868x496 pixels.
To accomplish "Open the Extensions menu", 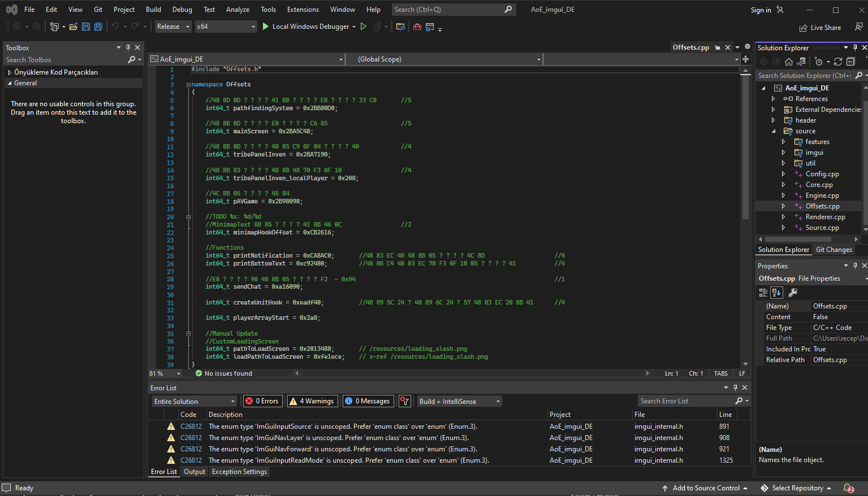I will click(303, 10).
